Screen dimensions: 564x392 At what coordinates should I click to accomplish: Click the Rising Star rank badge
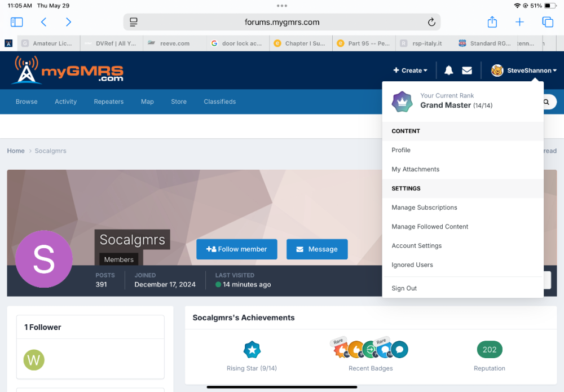click(x=252, y=350)
